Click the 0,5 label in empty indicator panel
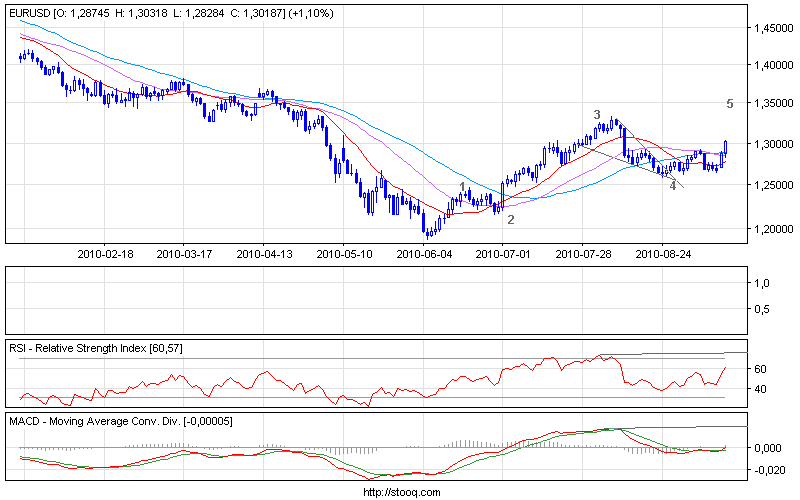This screenshot has width=800, height=500. [x=762, y=309]
